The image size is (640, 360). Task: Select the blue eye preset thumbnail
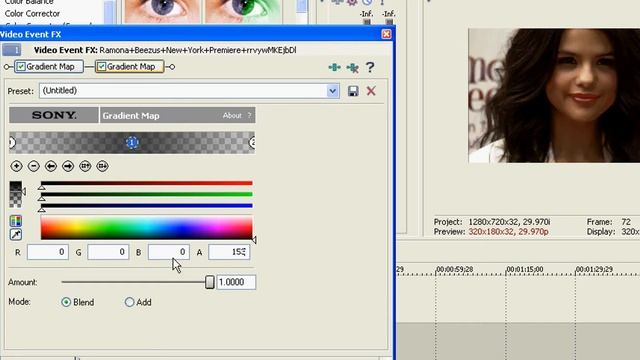162,11
